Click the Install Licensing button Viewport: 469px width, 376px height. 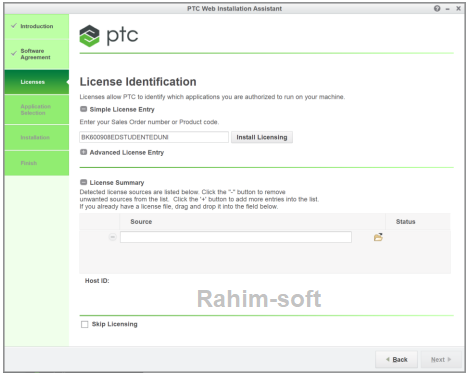coord(262,137)
